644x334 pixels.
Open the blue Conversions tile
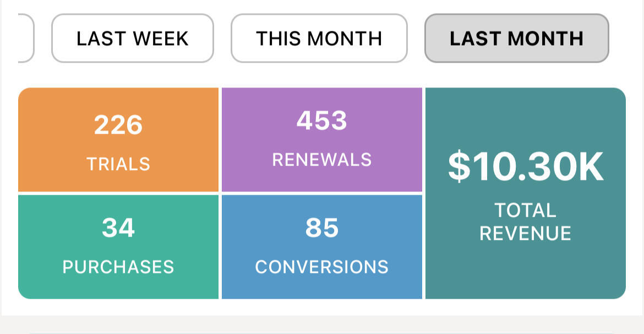point(322,247)
